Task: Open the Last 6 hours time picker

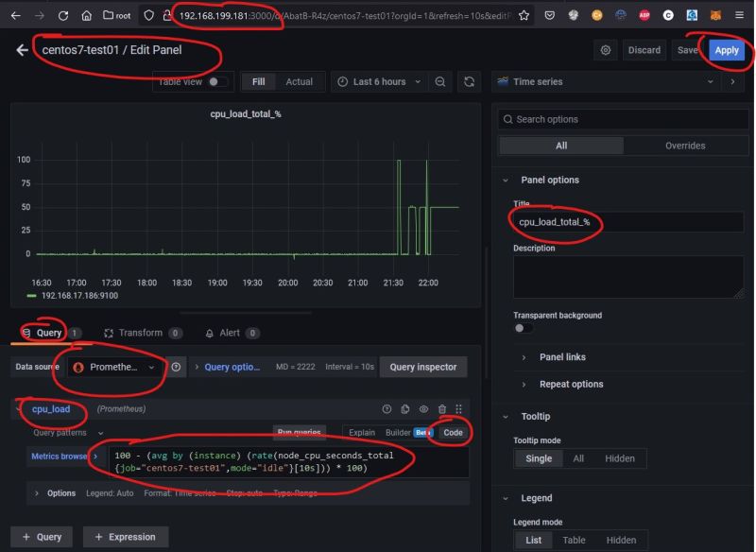Action: pos(379,82)
